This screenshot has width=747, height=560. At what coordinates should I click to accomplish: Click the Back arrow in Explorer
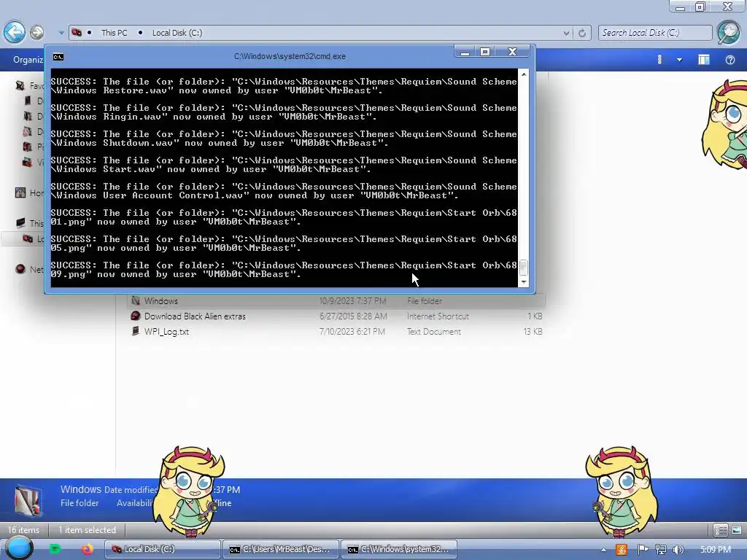pos(15,32)
